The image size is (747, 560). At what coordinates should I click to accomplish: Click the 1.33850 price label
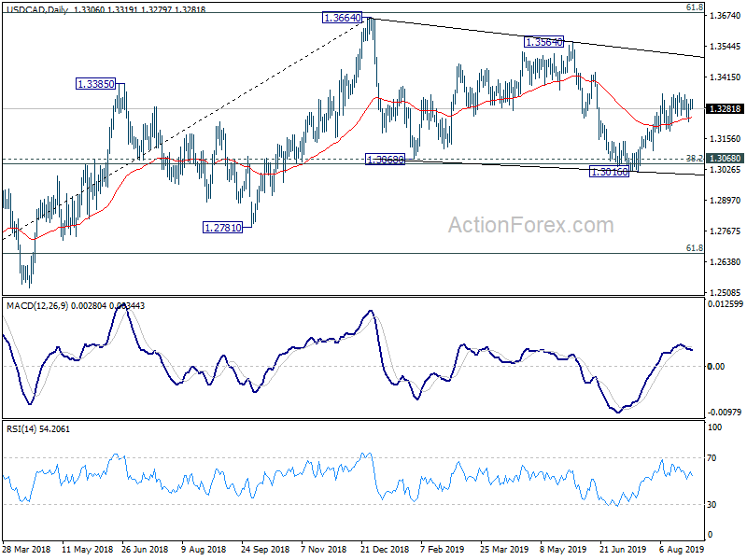click(96, 84)
